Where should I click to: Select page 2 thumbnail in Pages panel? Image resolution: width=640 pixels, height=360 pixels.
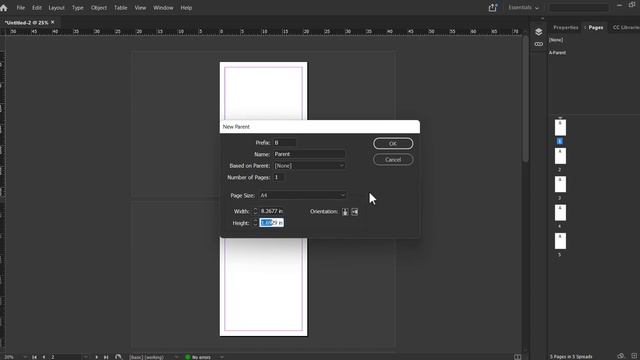(x=560, y=156)
